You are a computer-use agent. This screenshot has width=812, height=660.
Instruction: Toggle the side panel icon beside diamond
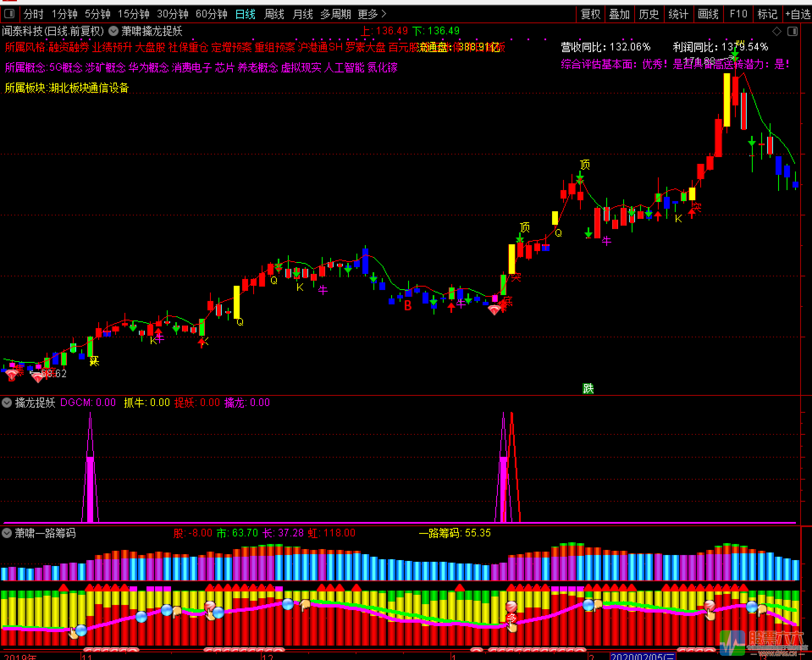792,31
